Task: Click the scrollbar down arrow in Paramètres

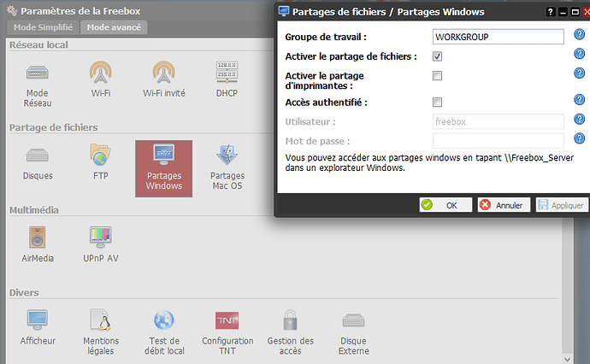Action: click(x=568, y=359)
